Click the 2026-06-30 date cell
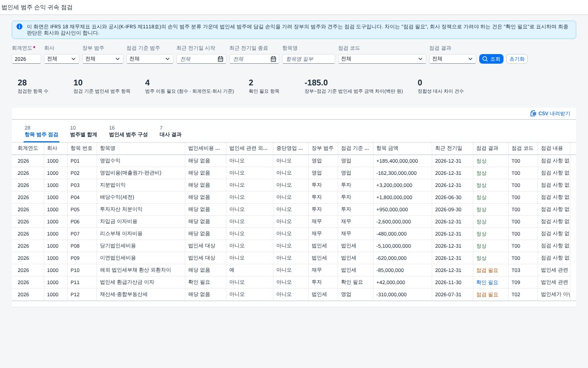588x368 pixels. (452, 197)
